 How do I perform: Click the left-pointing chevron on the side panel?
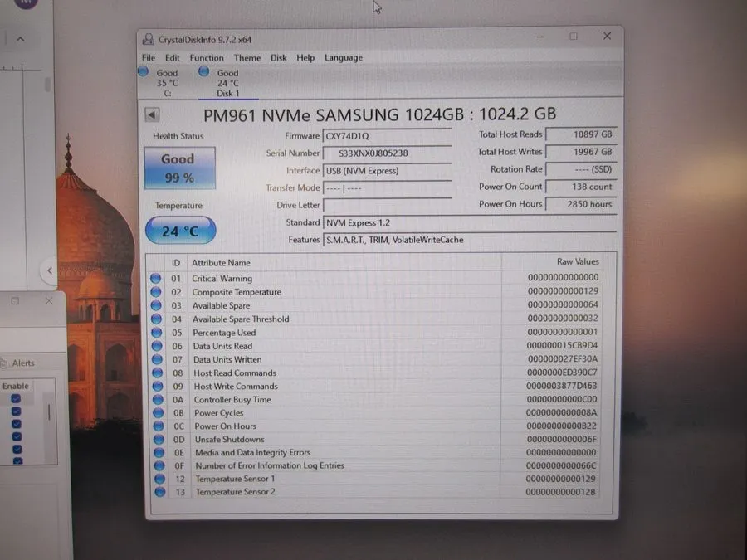coord(50,270)
